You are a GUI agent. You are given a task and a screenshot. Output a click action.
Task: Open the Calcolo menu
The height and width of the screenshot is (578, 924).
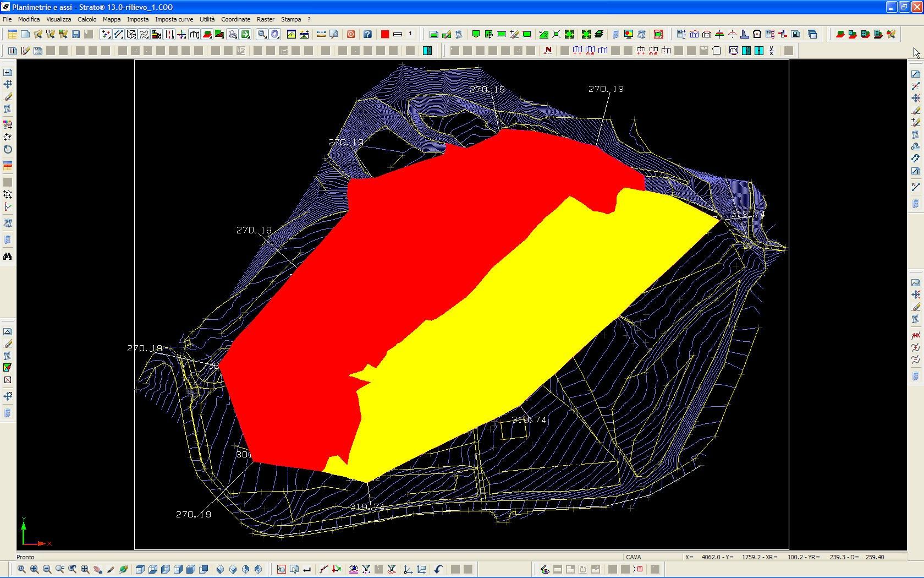point(87,19)
